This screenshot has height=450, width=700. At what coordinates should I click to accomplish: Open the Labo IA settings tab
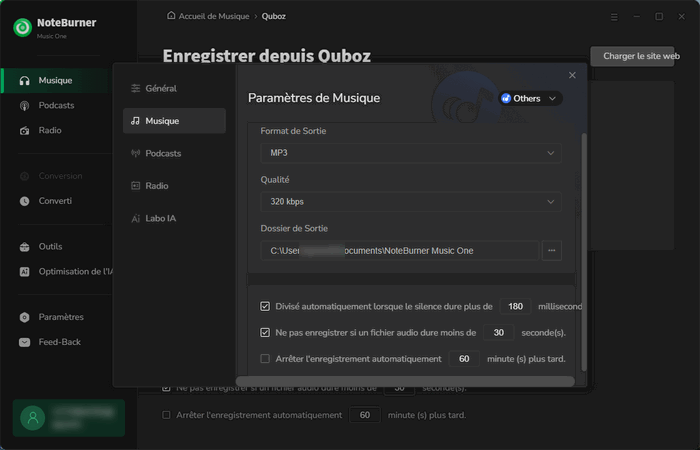174,218
